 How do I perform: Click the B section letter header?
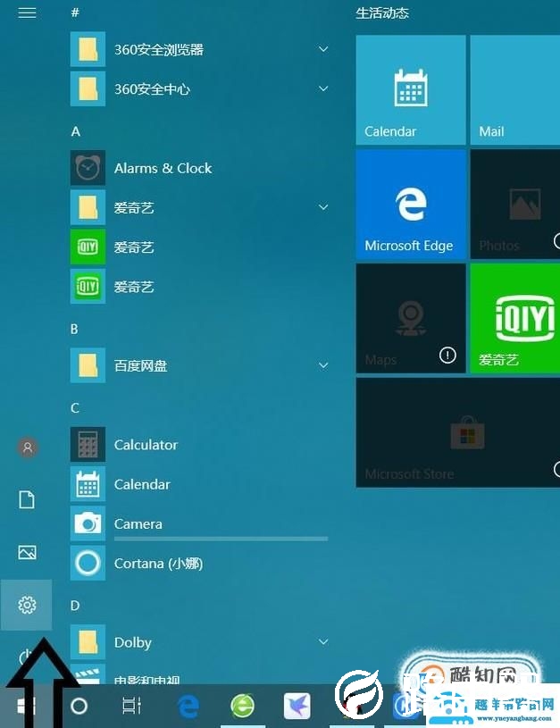pyautogui.click(x=75, y=330)
